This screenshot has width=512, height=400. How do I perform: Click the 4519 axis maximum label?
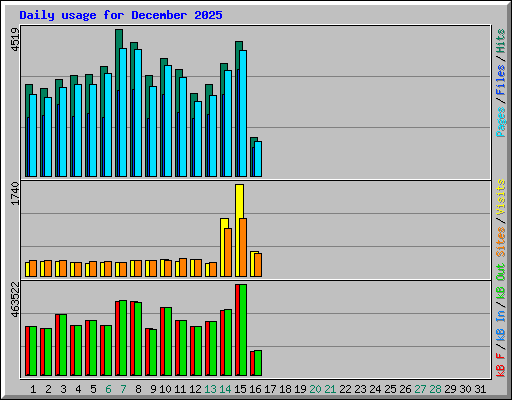15,39
